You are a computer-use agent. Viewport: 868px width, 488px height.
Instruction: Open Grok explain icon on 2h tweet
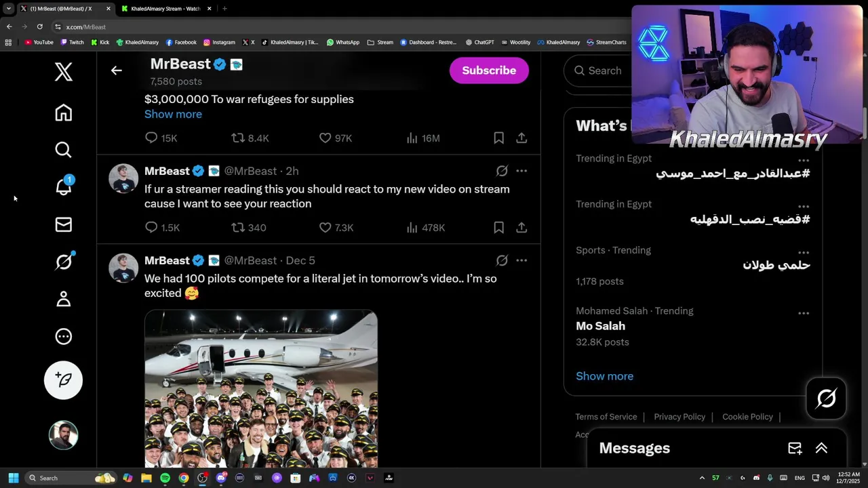tap(502, 171)
